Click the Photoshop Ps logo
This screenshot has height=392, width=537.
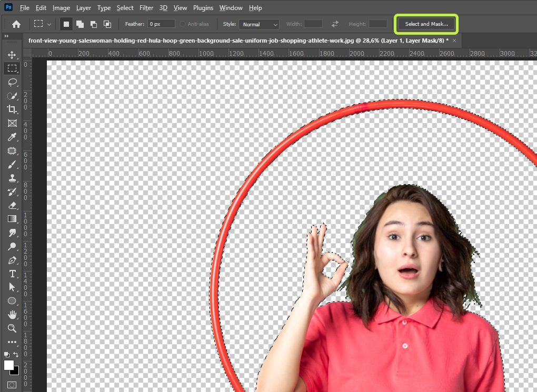(8, 7)
